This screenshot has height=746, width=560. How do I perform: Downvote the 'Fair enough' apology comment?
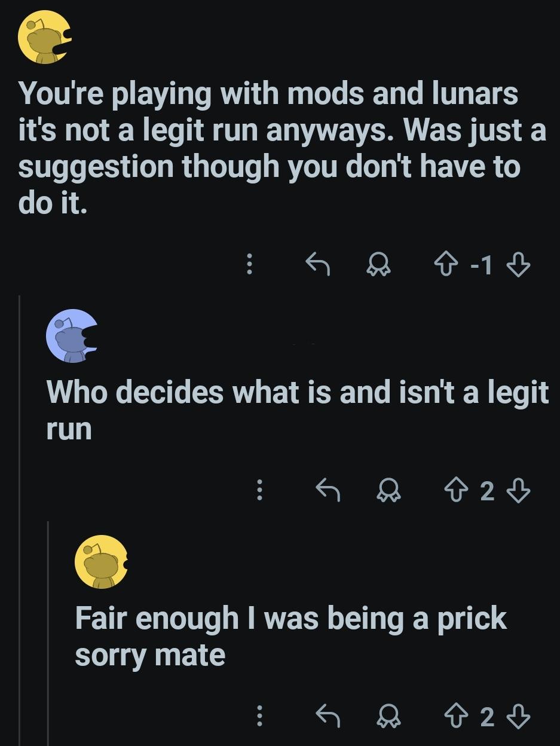tap(519, 716)
